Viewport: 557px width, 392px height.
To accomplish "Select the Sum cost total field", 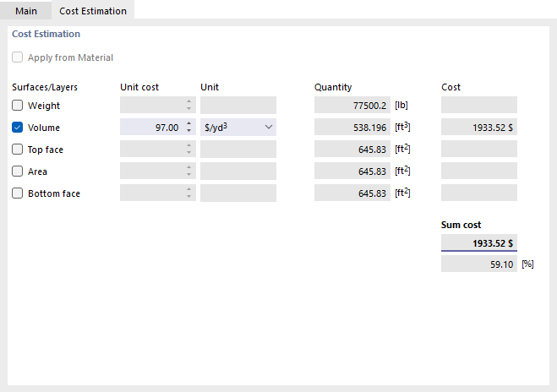I will click(478, 243).
